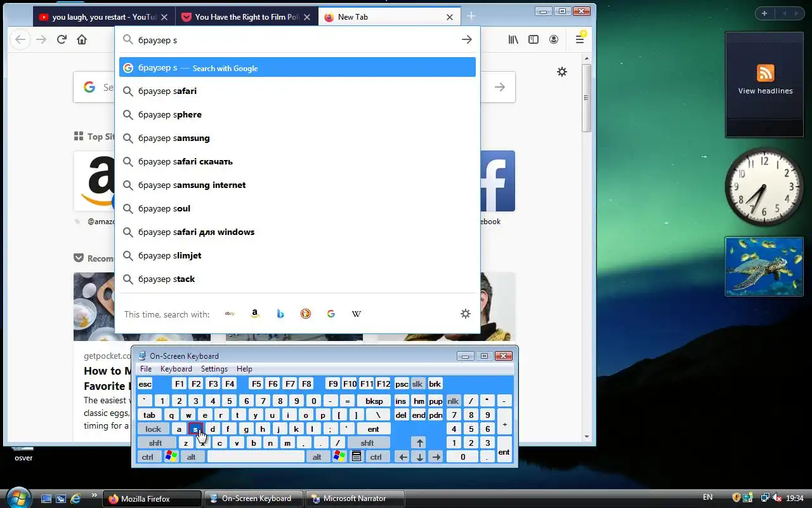Click the on-screen keyboard menu key

tap(357, 457)
